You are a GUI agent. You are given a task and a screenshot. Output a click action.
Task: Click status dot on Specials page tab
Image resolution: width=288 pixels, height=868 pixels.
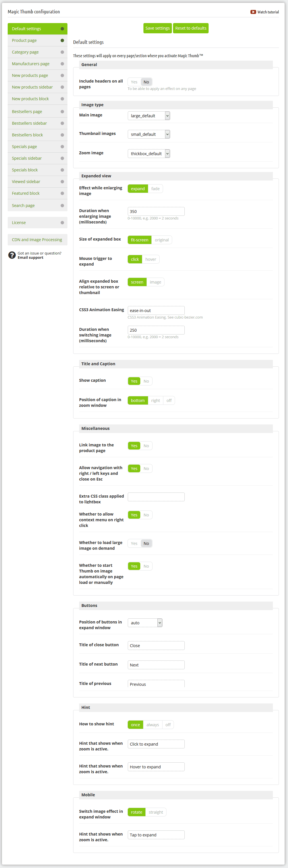point(62,147)
